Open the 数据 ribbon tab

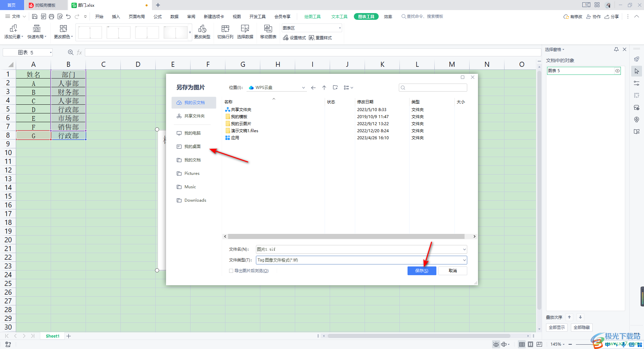(174, 16)
